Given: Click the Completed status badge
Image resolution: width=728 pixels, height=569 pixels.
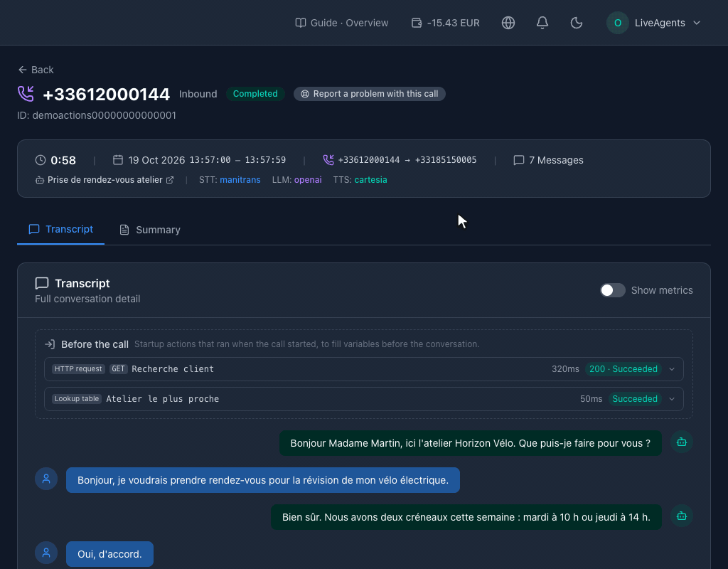Looking at the screenshot, I should (255, 94).
